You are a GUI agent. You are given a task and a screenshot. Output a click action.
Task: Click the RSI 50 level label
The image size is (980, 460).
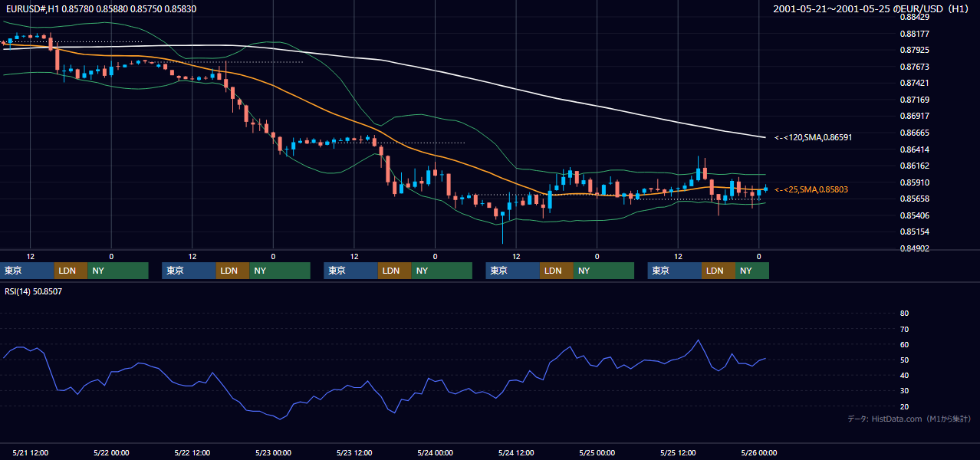(x=904, y=360)
